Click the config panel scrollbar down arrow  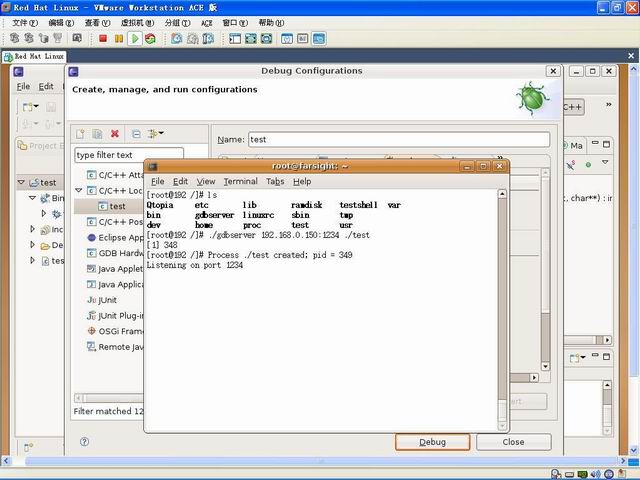(x=545, y=366)
